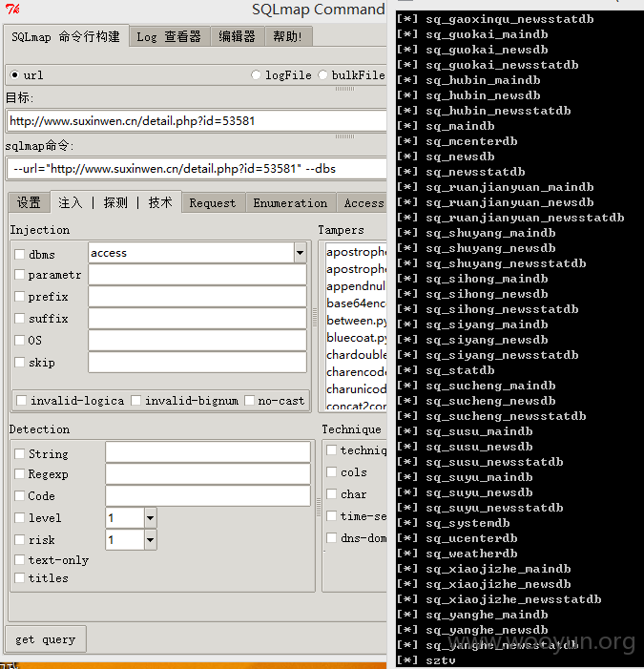Click the get query button
The image size is (644, 669).
[46, 639]
